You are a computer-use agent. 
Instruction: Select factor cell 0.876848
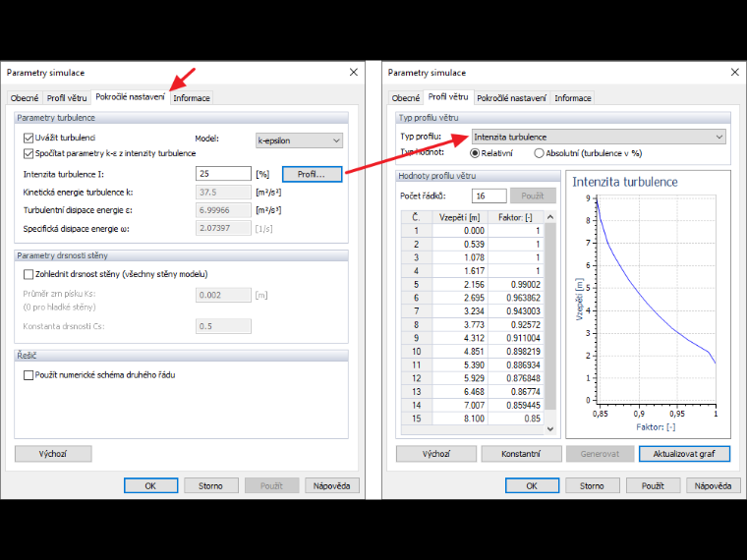coord(515,378)
